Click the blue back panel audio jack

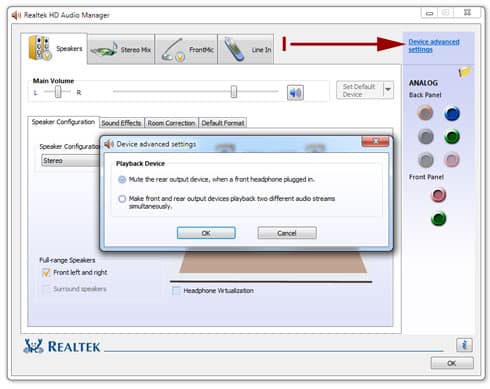pos(452,114)
